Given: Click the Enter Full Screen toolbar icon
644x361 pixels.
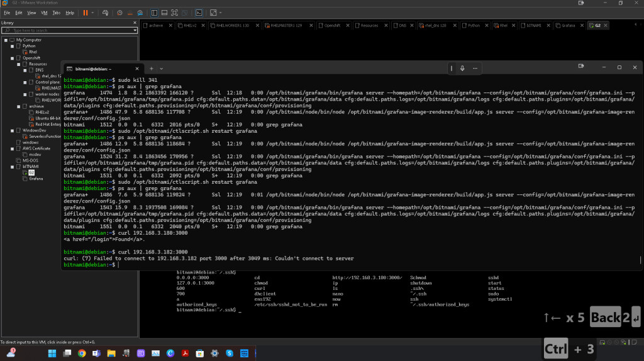Looking at the screenshot, I should click(x=175, y=13).
